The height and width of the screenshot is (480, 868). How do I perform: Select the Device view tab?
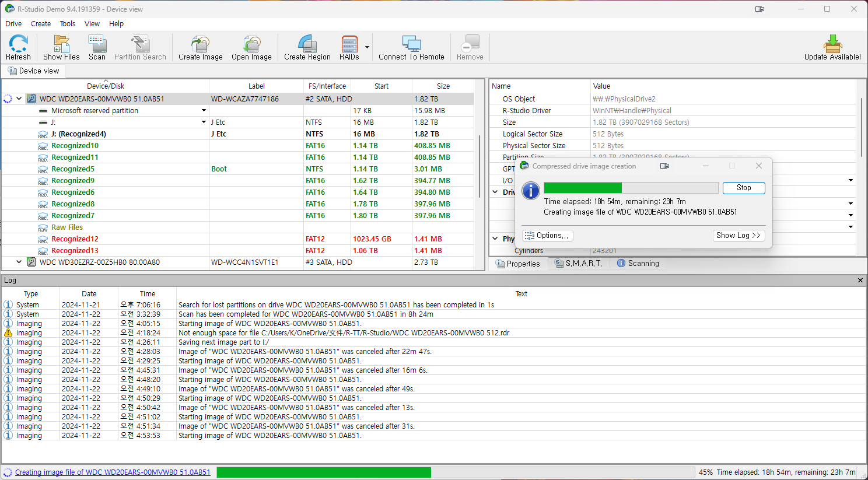pos(33,71)
